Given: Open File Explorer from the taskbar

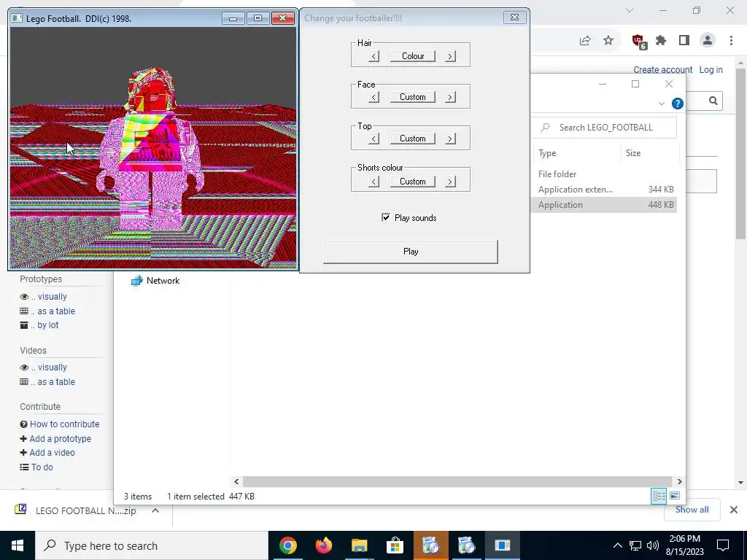Looking at the screenshot, I should pyautogui.click(x=359, y=545).
